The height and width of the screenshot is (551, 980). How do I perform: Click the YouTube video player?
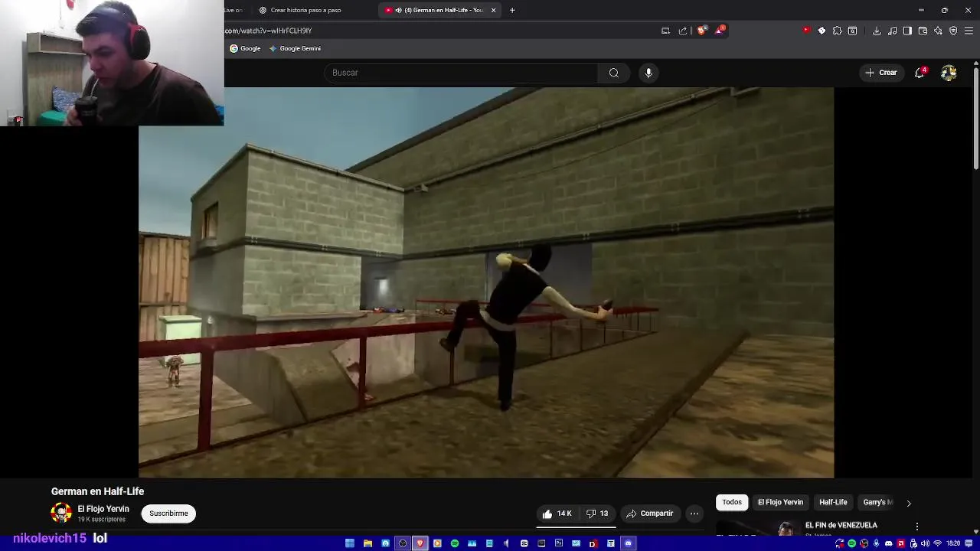point(486,282)
